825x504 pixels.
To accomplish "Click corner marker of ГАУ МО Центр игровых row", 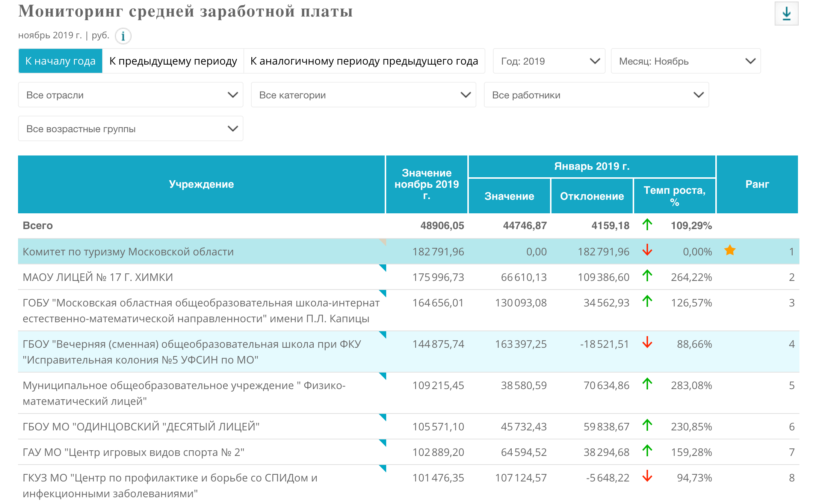I will coord(383,443).
